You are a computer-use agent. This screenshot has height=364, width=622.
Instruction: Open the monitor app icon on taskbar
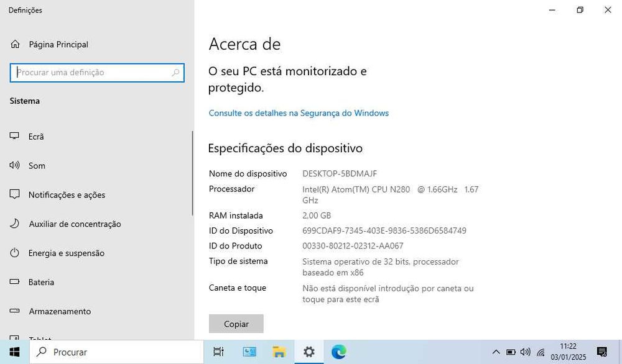[249, 352]
